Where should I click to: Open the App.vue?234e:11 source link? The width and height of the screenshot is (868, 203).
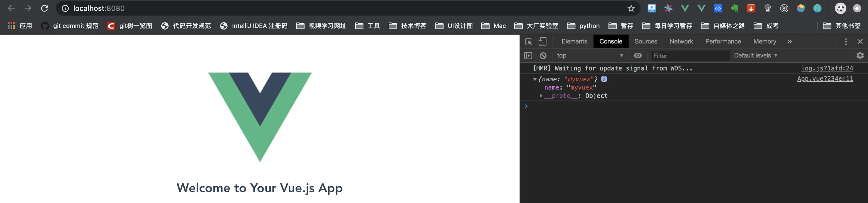tap(825, 79)
